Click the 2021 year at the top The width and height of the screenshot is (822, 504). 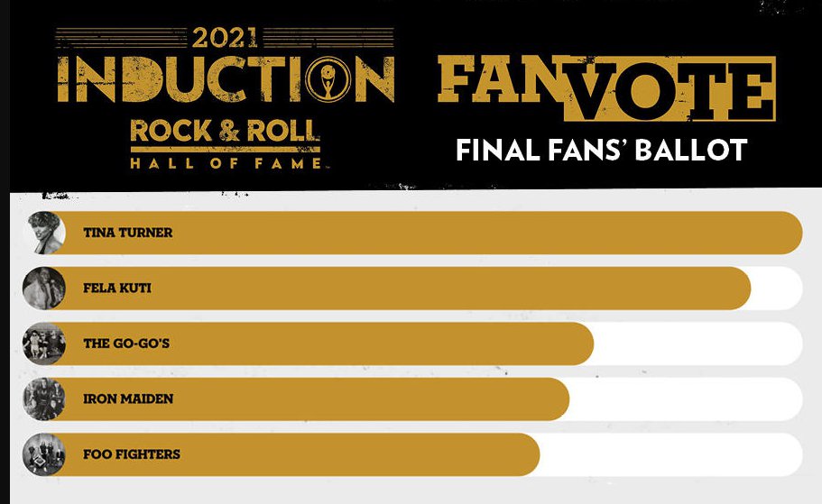coord(224,38)
